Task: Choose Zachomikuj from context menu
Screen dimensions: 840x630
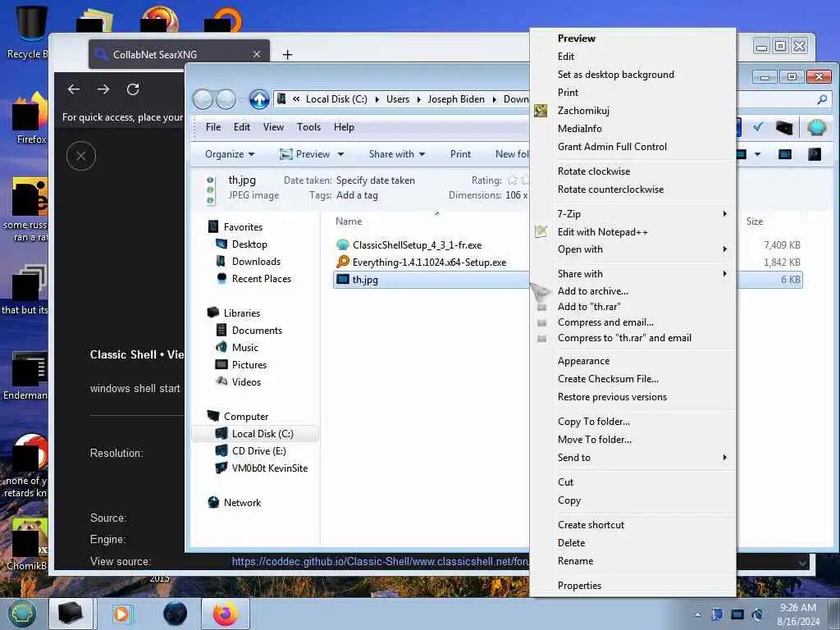Action: [583, 111]
